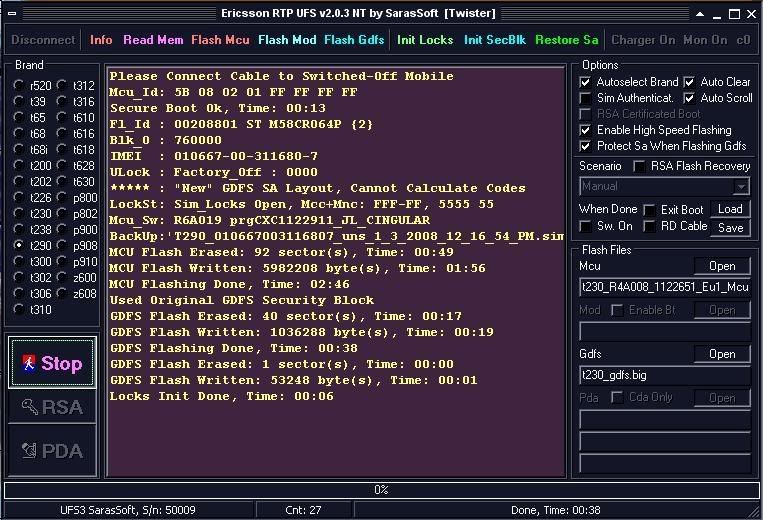The height and width of the screenshot is (520, 763).
Task: Click the RSA key button
Action: 52,407
